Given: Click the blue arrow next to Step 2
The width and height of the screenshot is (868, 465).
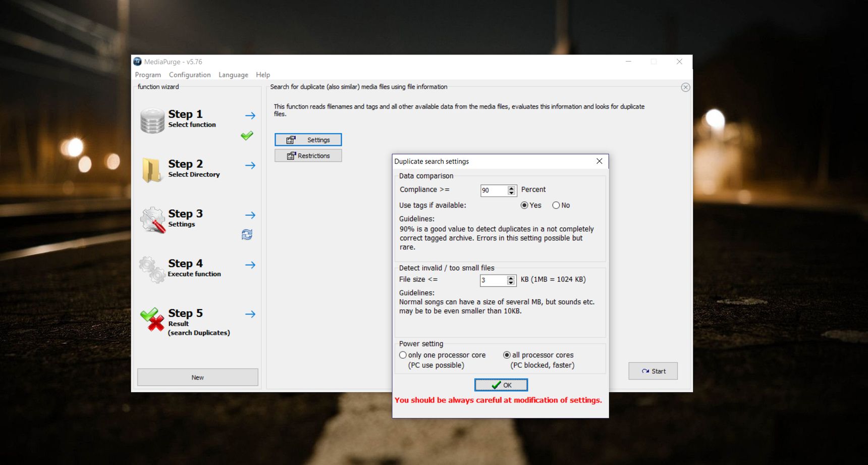Looking at the screenshot, I should 250,165.
